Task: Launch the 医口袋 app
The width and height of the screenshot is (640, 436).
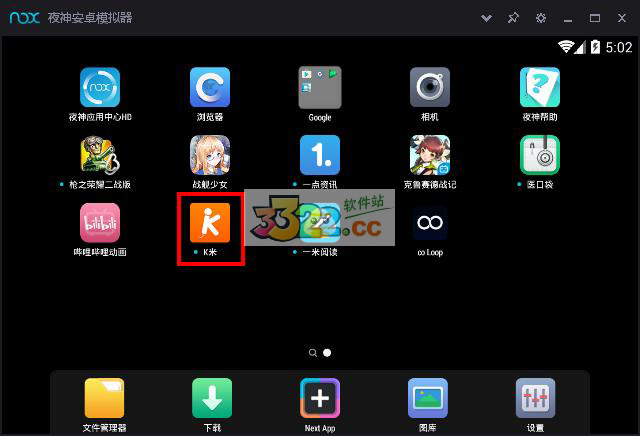Action: tap(540, 155)
